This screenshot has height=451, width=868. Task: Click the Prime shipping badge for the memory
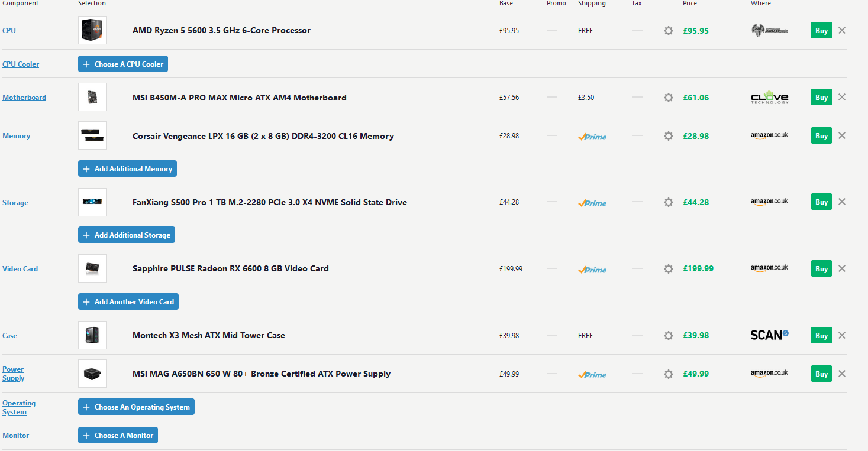(x=592, y=137)
